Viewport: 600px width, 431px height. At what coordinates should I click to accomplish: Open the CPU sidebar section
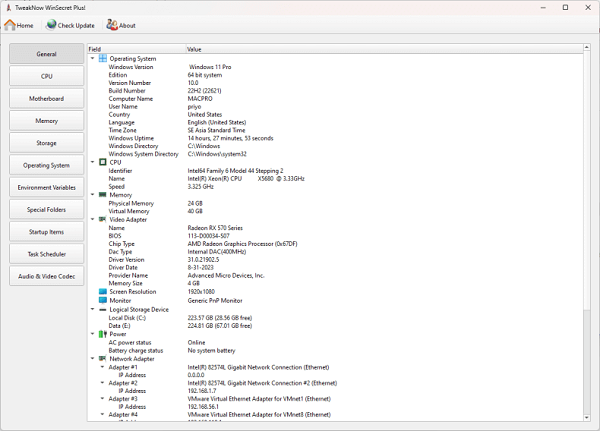click(46, 76)
